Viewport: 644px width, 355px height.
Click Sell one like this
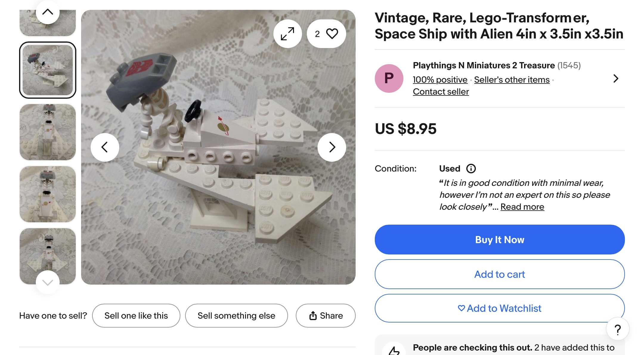(136, 316)
